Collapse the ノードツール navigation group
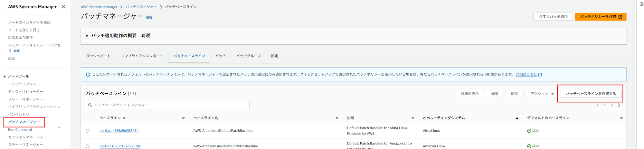Image resolution: width=644 pixels, height=149 pixels. [5, 77]
